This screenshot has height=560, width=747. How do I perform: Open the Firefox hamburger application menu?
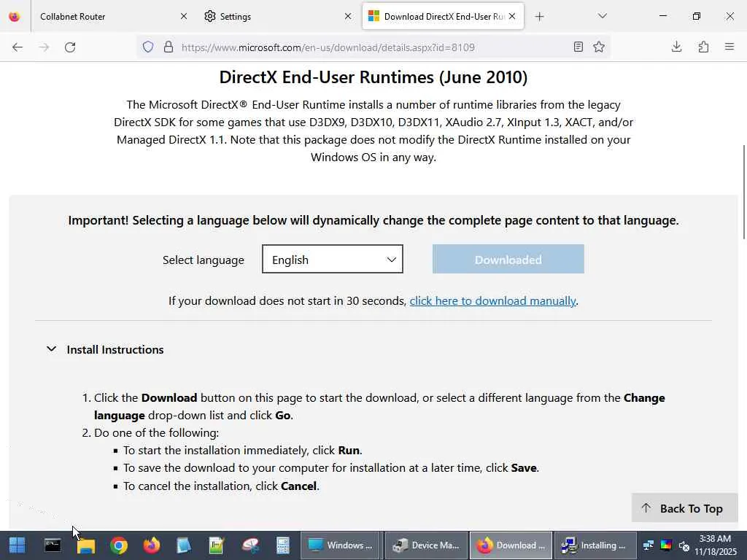click(x=729, y=47)
